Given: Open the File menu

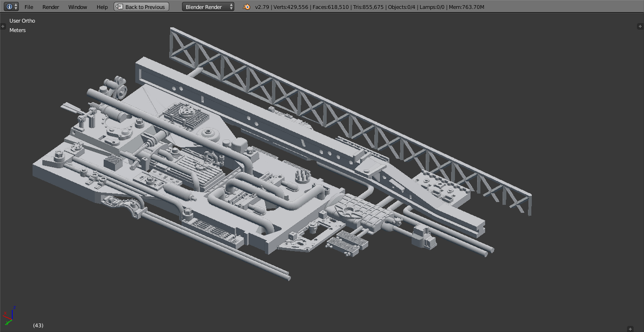Looking at the screenshot, I should tap(29, 7).
